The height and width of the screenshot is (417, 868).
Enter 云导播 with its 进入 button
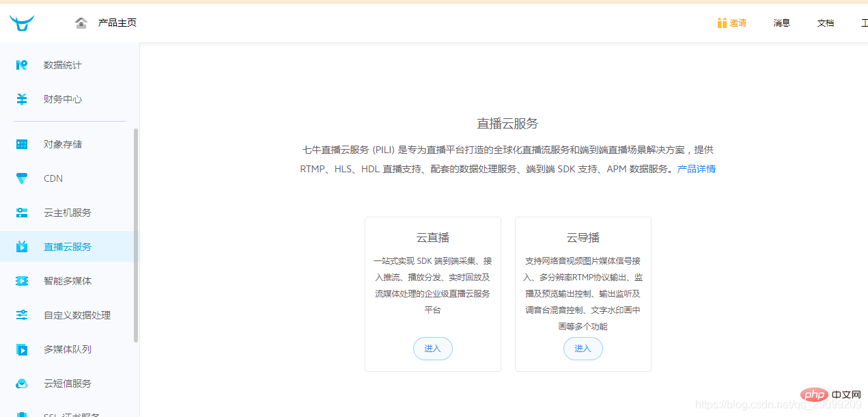click(583, 348)
